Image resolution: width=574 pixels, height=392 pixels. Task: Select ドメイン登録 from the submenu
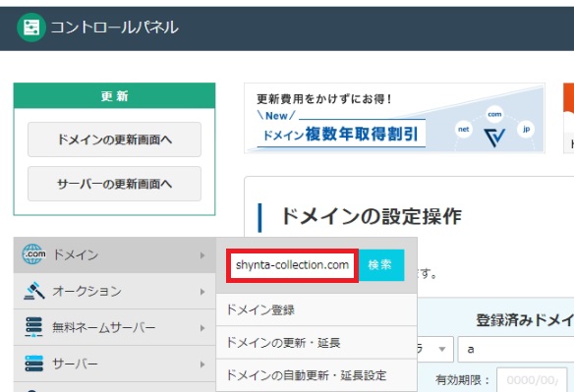(x=316, y=310)
